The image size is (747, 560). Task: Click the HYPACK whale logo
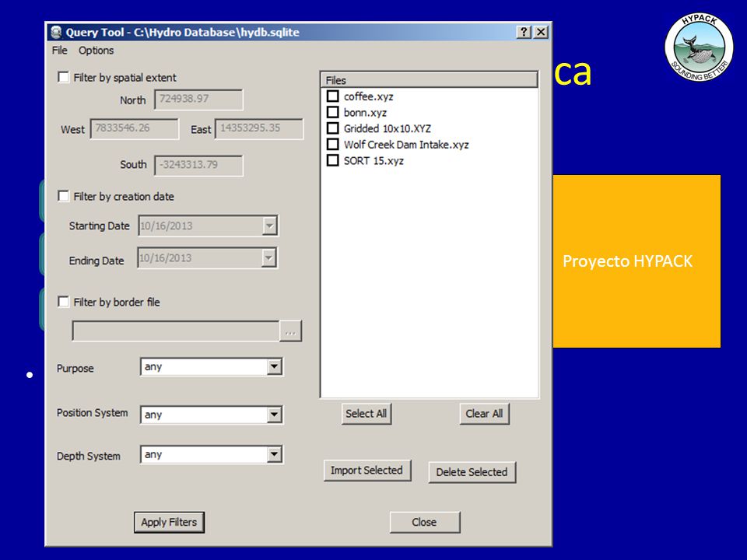(699, 47)
